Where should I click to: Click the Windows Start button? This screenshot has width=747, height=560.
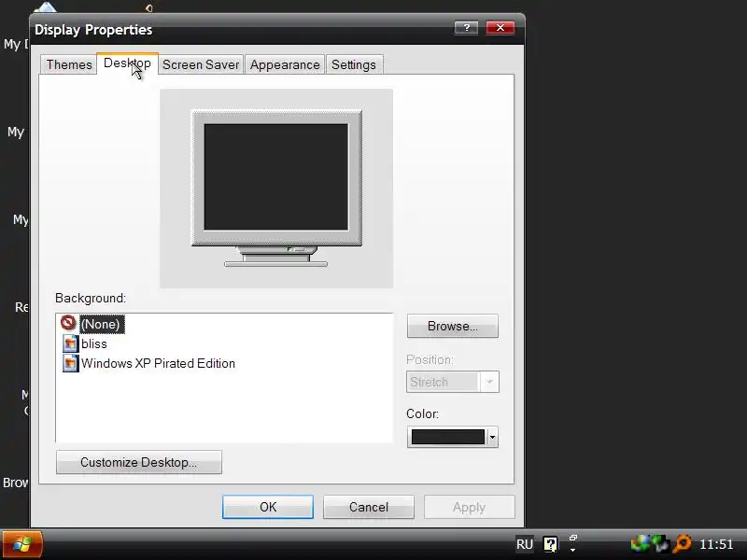(x=21, y=544)
